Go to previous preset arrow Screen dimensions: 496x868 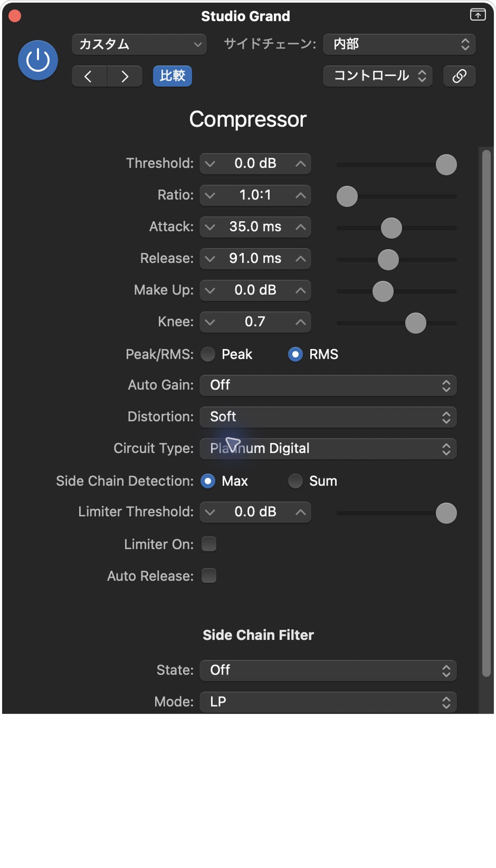(89, 76)
